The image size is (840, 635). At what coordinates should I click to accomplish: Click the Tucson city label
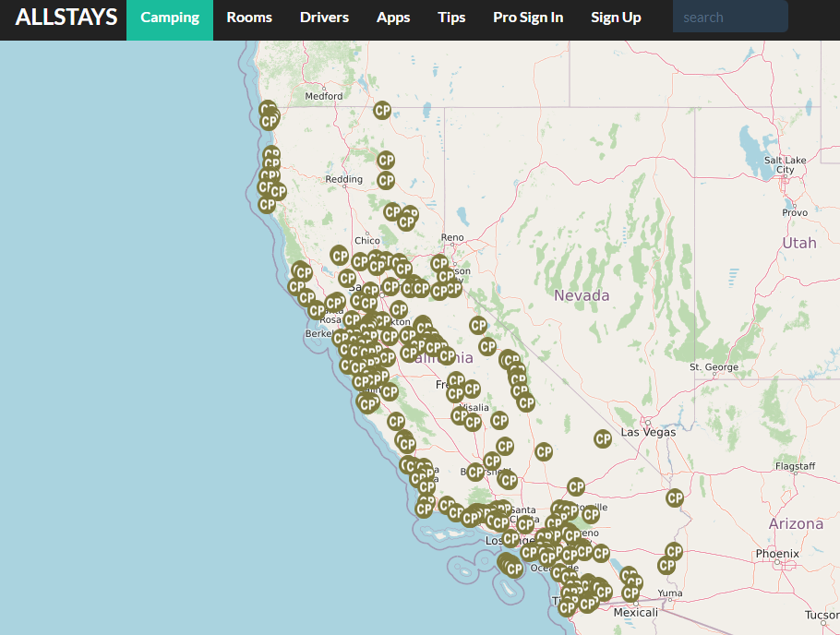point(822,615)
